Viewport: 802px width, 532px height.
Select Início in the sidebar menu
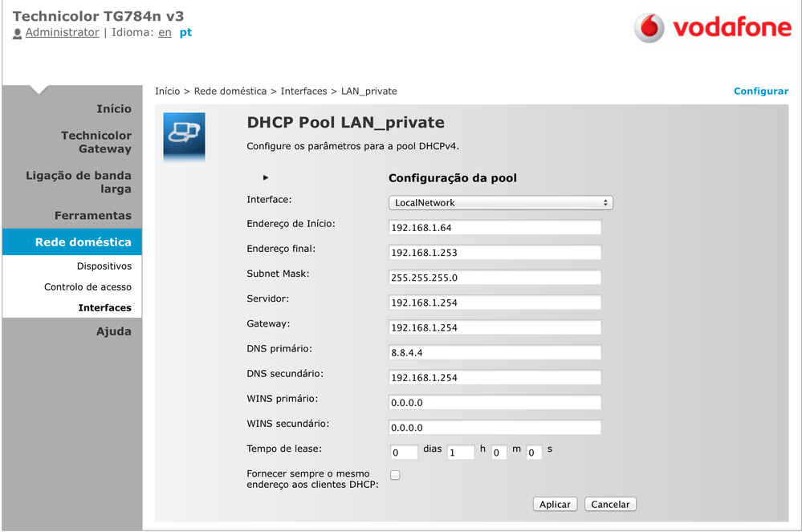point(113,108)
